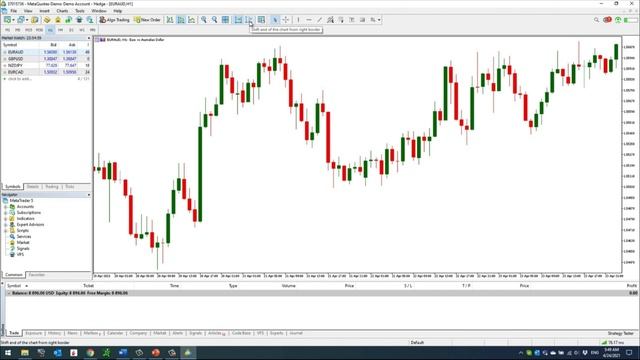Open the shapes tool dropdown arrow
Viewport: 640px width, 360px height.
(x=379, y=20)
